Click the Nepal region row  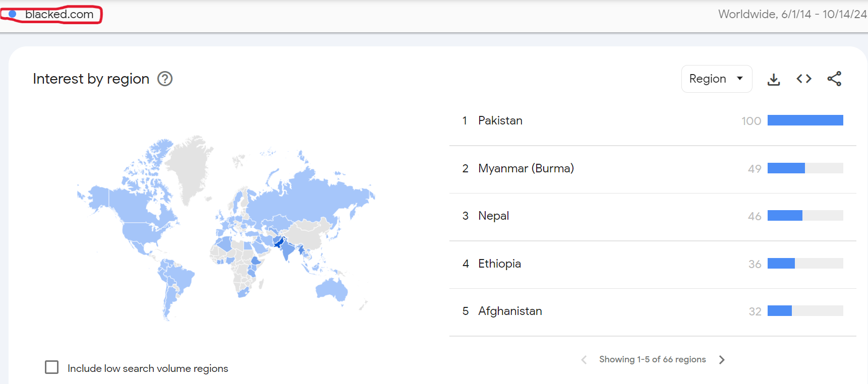tap(493, 216)
